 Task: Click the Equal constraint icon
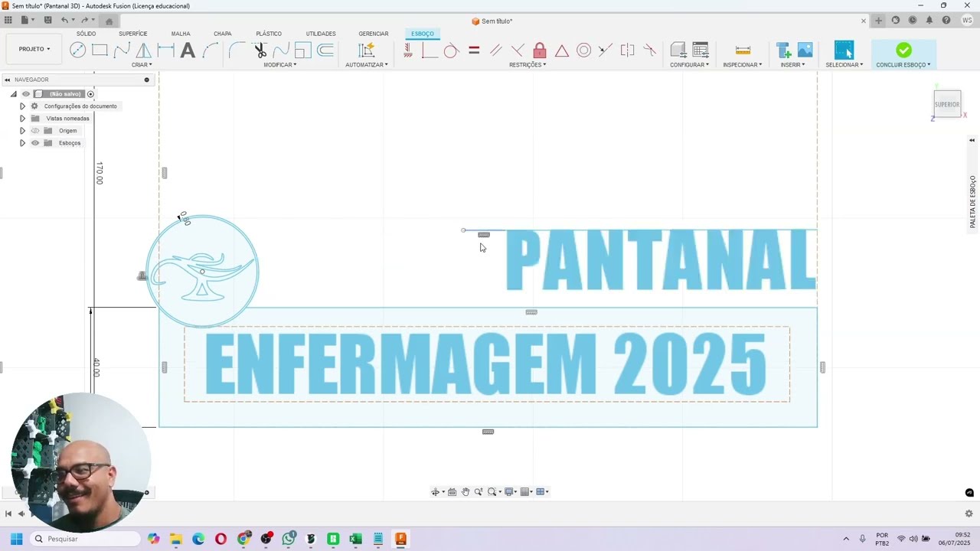(474, 51)
